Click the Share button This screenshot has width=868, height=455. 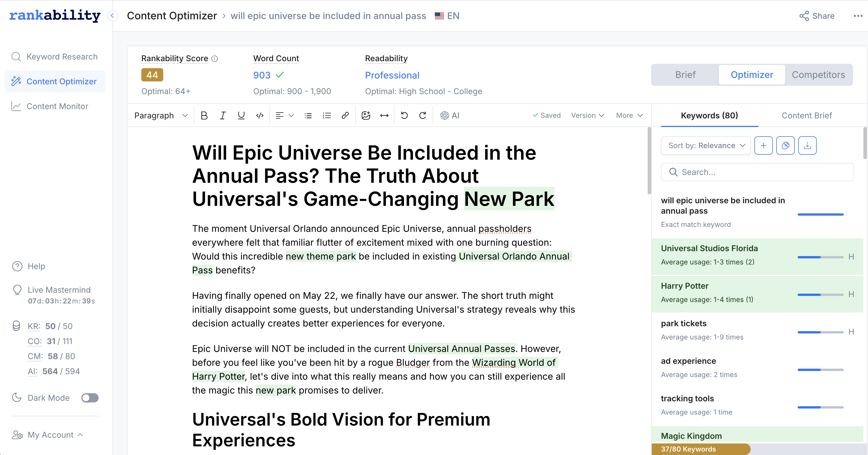click(x=817, y=16)
